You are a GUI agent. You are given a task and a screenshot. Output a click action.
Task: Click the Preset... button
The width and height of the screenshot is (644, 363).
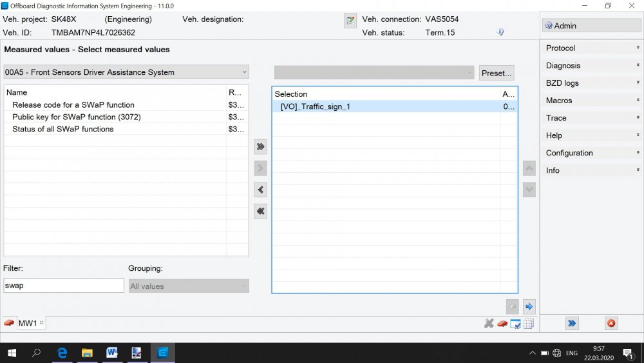496,73
